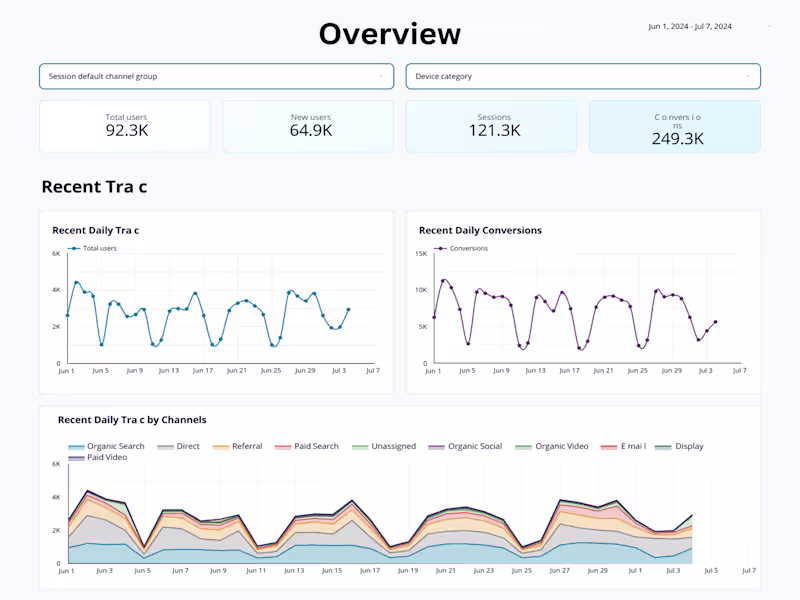Select the Total users scorecard
The width and height of the screenshot is (800, 600).
point(125,126)
